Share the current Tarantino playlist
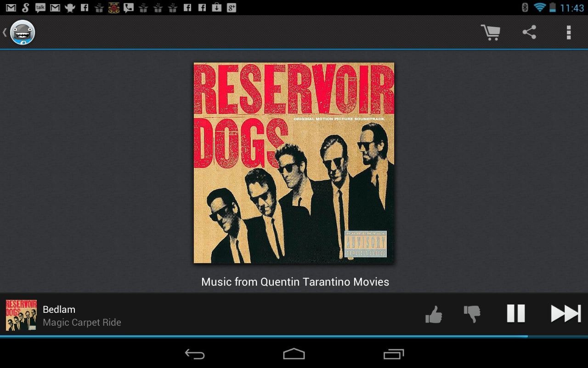Image resolution: width=588 pixels, height=368 pixels. tap(530, 32)
